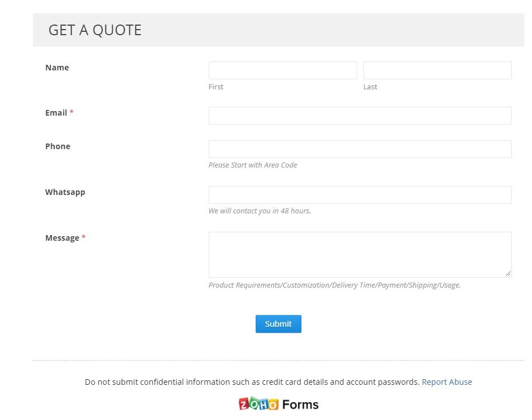This screenshot has width=532, height=420.
Task: Click the Message box resize handle
Action: (x=507, y=274)
